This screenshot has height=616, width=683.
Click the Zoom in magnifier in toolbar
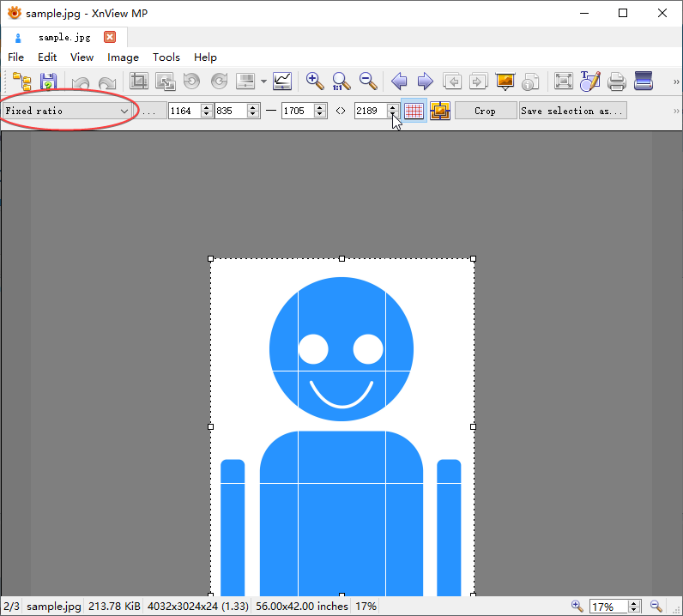click(x=315, y=82)
